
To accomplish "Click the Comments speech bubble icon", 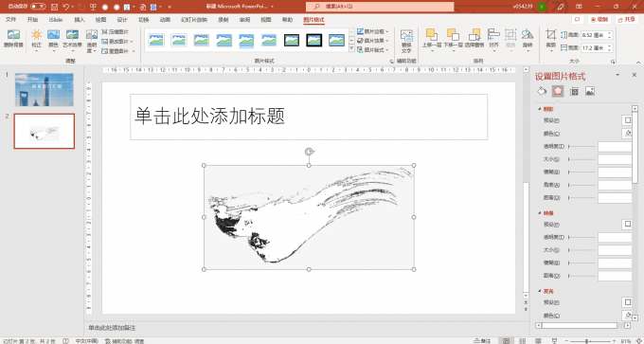I will point(577,19).
